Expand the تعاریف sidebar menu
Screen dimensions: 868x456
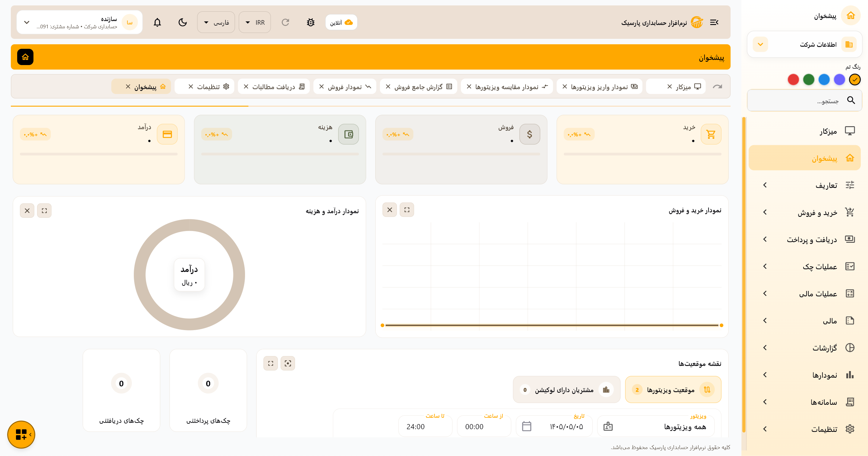click(x=804, y=185)
